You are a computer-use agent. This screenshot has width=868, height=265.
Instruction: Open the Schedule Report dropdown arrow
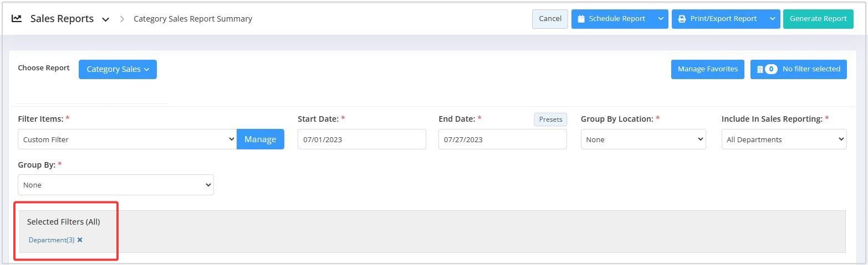[661, 19]
